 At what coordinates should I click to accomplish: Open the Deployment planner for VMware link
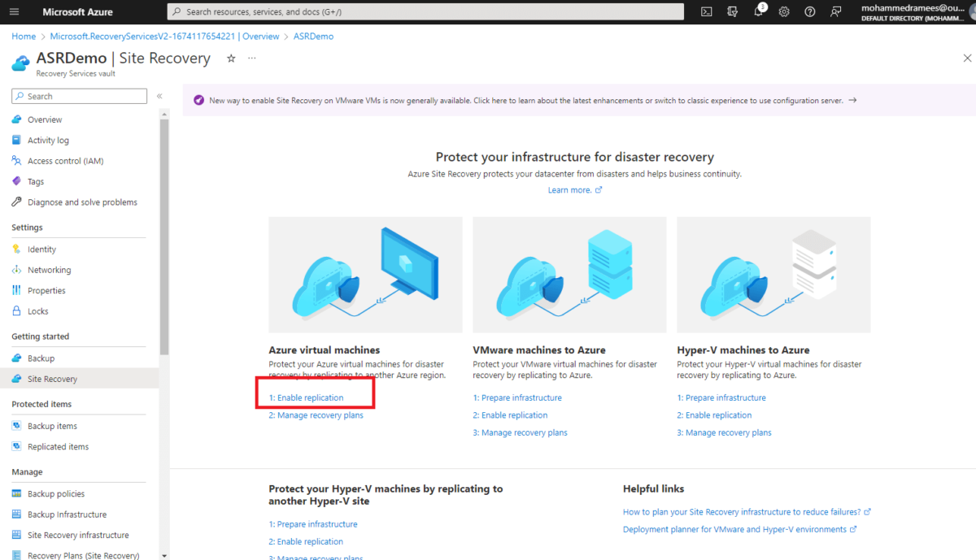[x=736, y=529]
